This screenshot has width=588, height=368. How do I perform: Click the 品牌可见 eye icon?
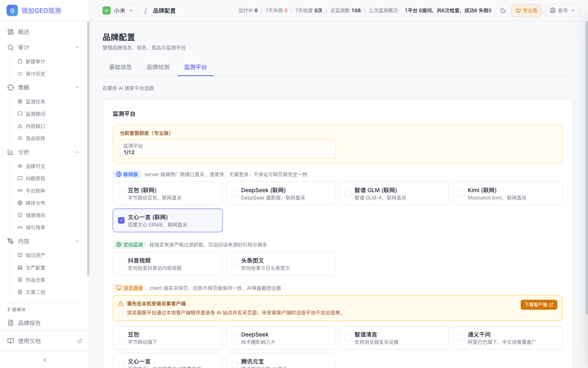pos(20,166)
